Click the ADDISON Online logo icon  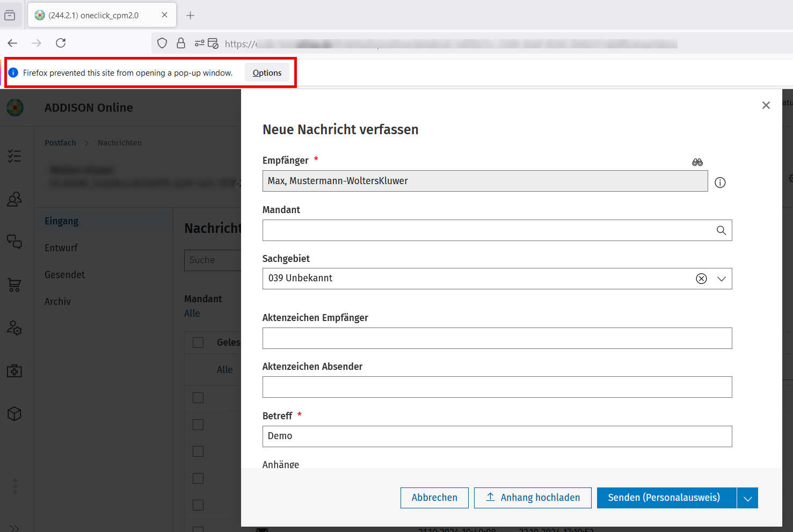[15, 107]
